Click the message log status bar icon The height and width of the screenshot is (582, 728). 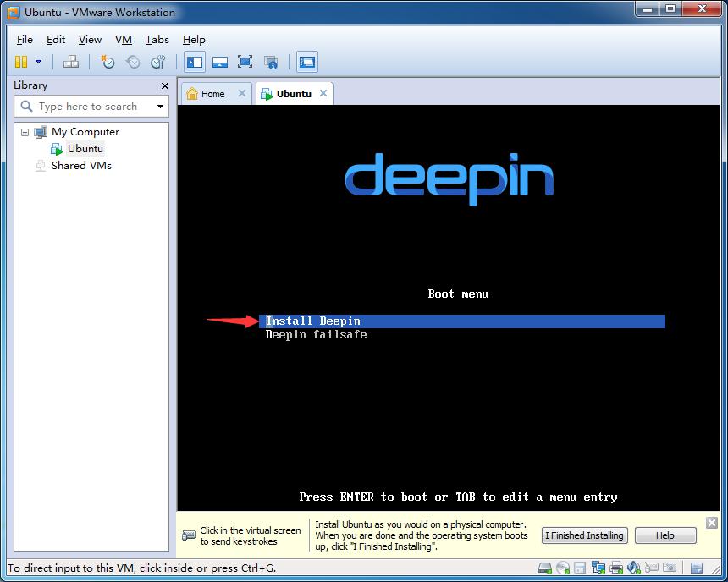tap(697, 568)
